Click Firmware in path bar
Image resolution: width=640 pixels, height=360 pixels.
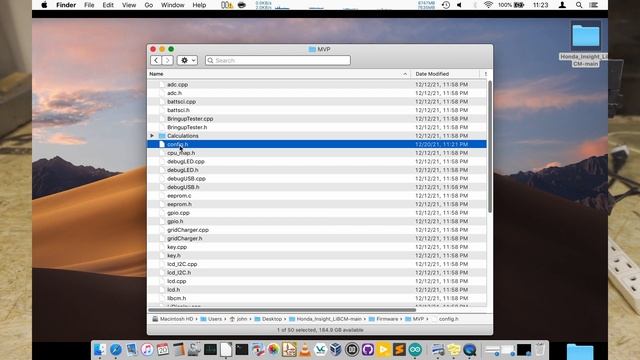pyautogui.click(x=383, y=319)
